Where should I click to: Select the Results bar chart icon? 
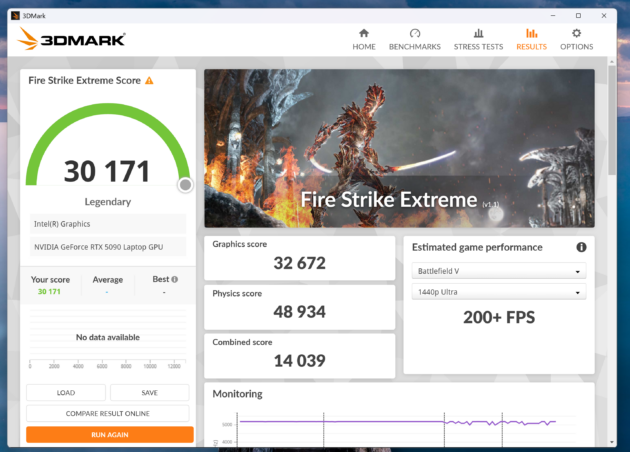click(x=532, y=33)
